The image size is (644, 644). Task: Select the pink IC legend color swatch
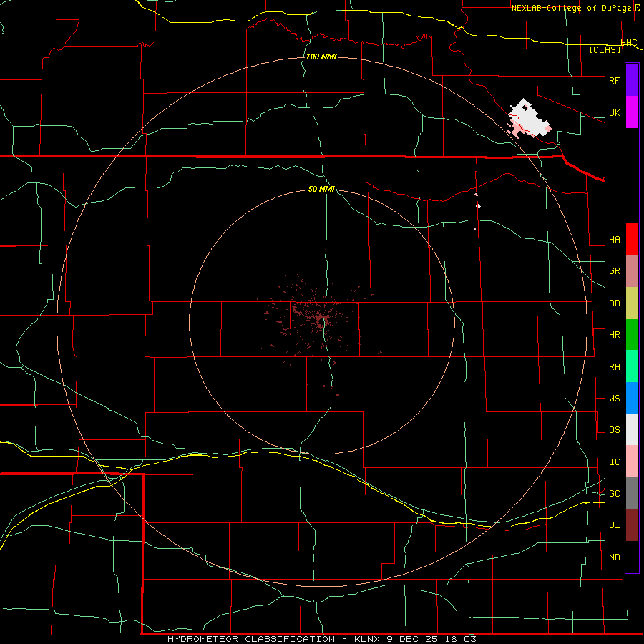tap(632, 462)
